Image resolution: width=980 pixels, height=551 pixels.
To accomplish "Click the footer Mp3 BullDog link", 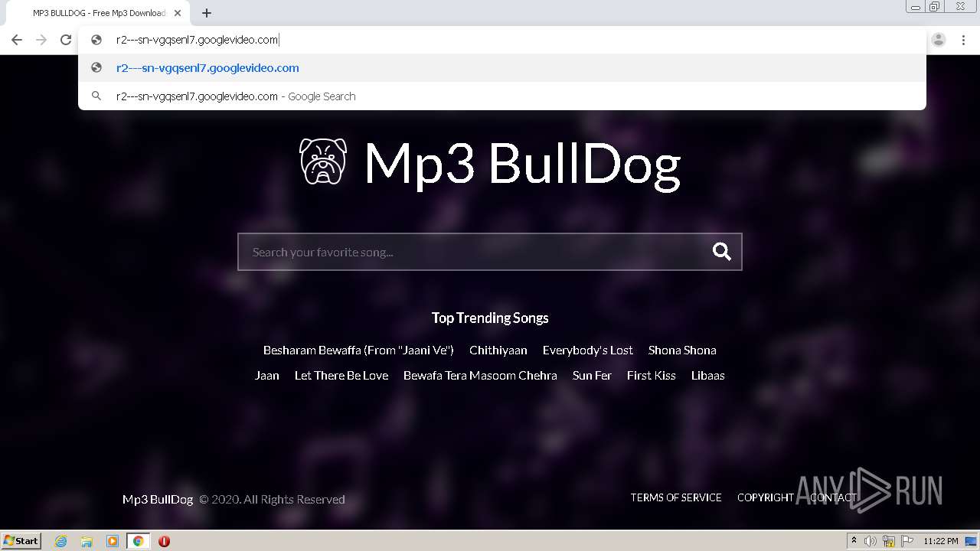I will [x=158, y=499].
